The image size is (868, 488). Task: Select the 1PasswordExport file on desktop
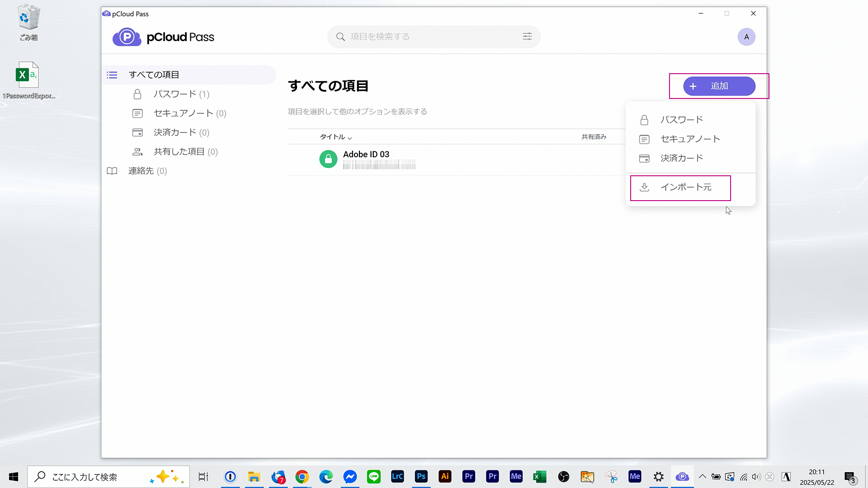[x=28, y=80]
